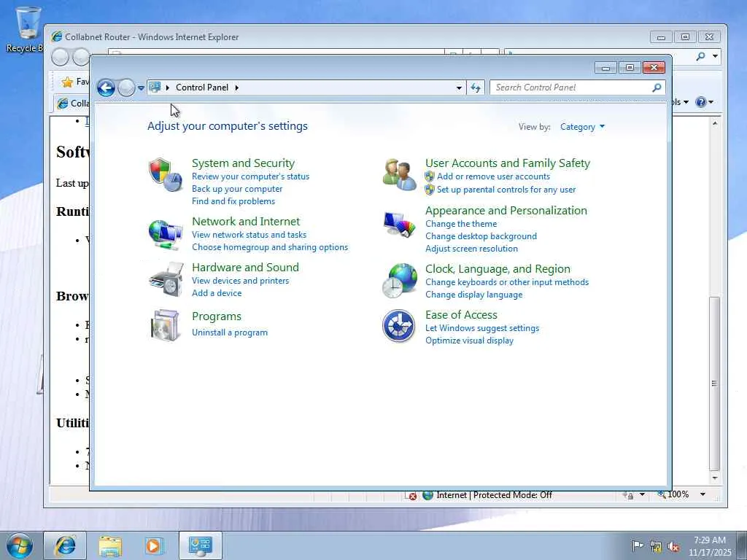Click Review your computer's status

[251, 176]
